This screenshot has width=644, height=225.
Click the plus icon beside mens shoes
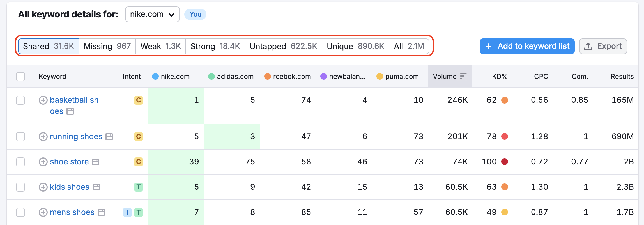[43, 212]
